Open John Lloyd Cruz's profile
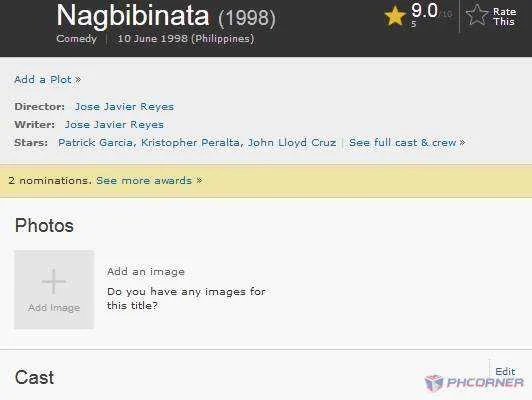This screenshot has height=400, width=532. pyautogui.click(x=292, y=142)
